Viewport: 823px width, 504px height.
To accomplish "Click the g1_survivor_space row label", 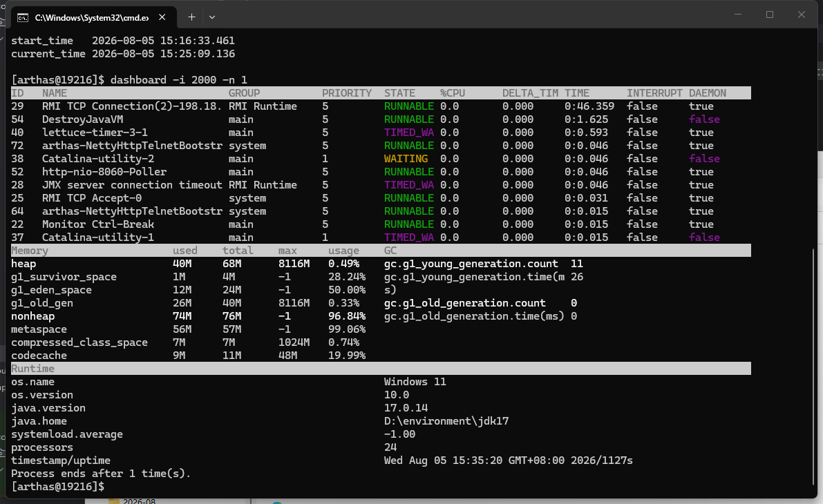I will (x=64, y=276).
